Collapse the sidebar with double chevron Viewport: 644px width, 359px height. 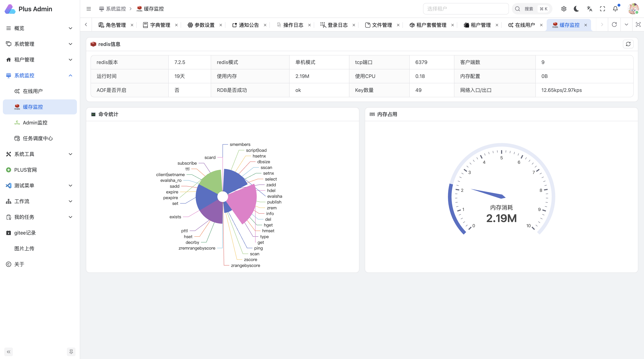click(9, 351)
